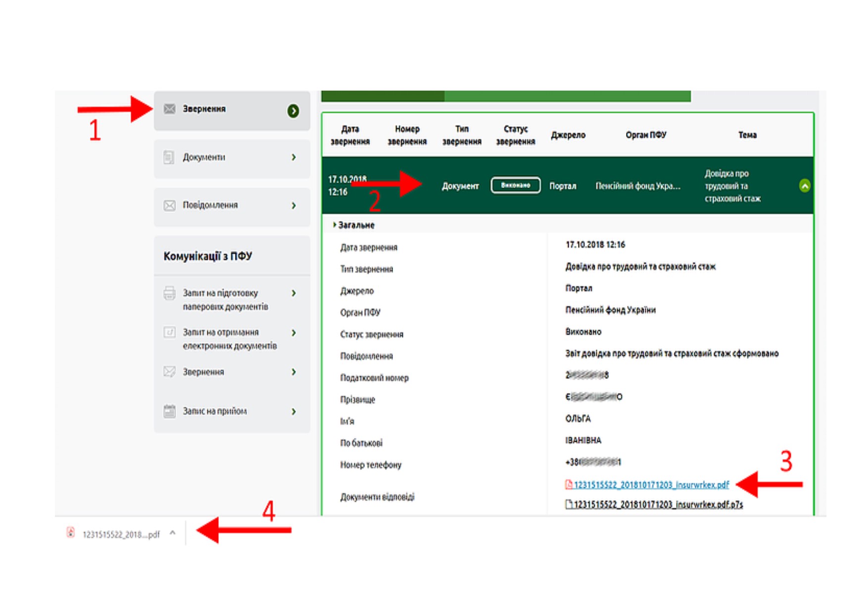868x614 pixels.
Task: Click the Виконано status badge
Action: coord(515,186)
